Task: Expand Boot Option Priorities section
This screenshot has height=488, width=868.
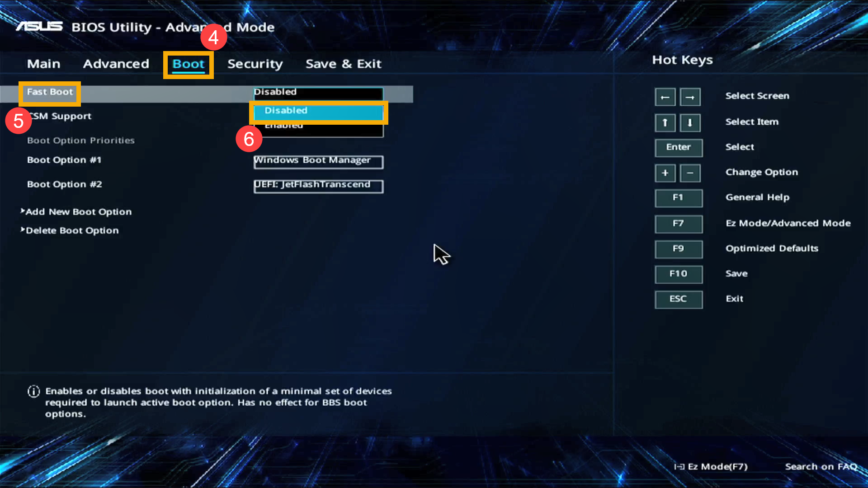Action: click(80, 140)
